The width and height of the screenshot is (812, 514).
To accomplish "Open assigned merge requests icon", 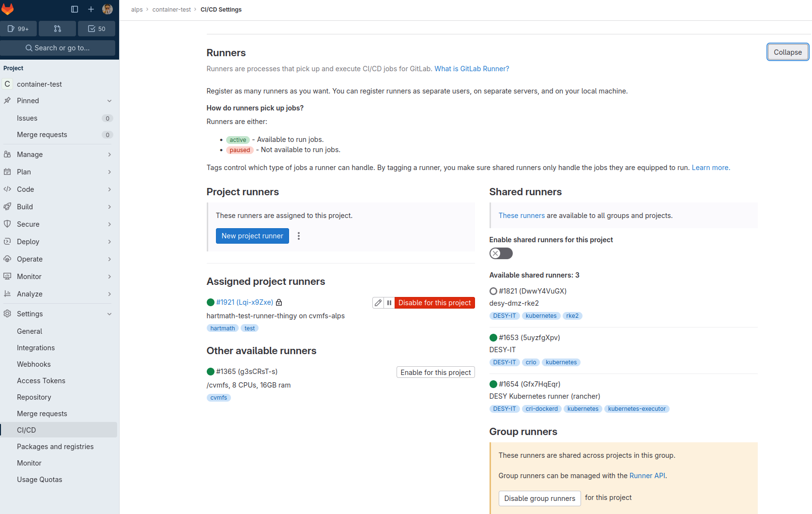I will (58, 29).
